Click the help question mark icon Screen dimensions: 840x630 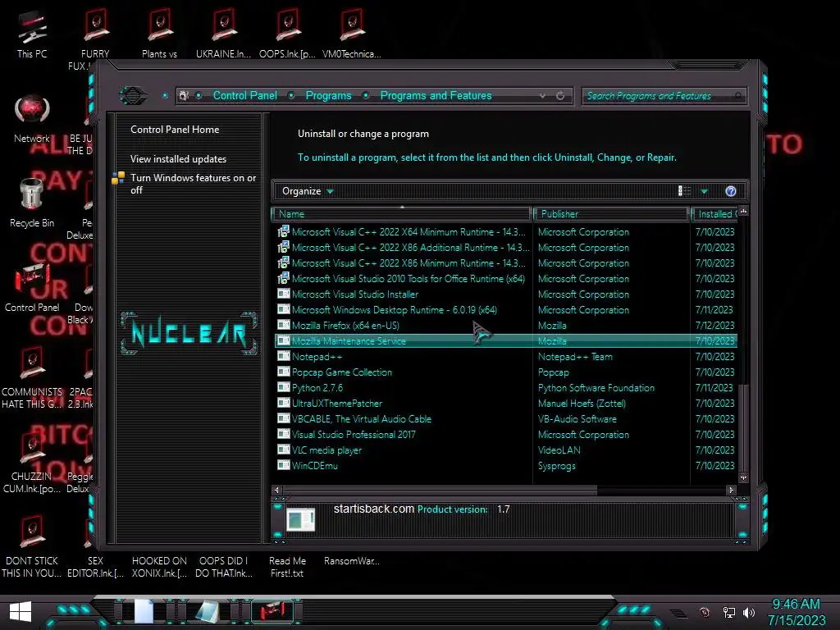pyautogui.click(x=731, y=191)
